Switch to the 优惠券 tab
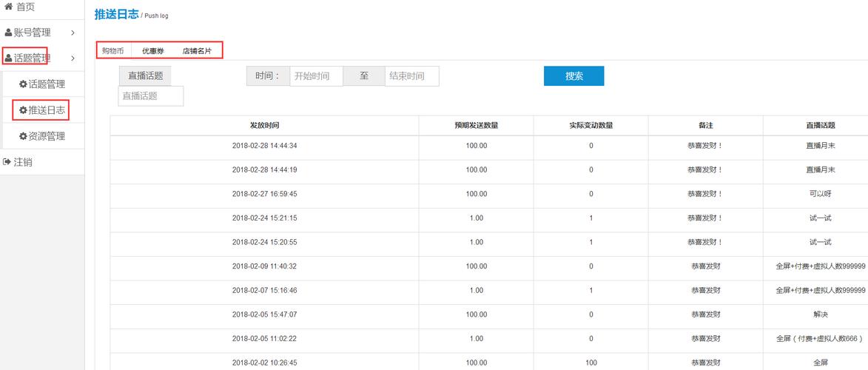 click(153, 51)
